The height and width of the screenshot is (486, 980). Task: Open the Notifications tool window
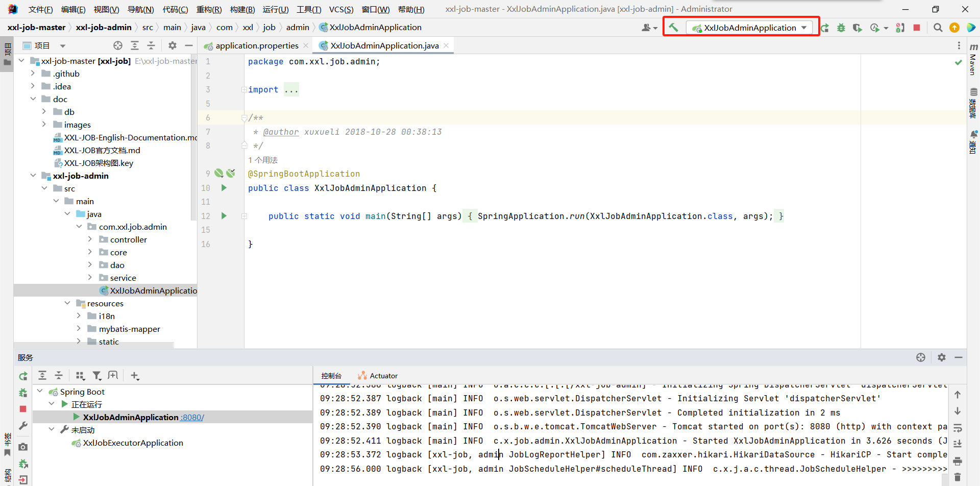click(x=973, y=142)
